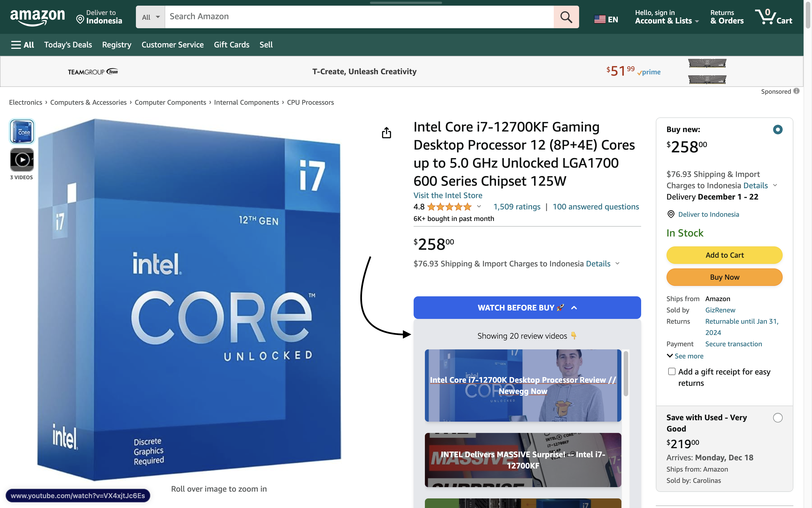Click the Buy Now button
The height and width of the screenshot is (508, 812).
(x=724, y=277)
